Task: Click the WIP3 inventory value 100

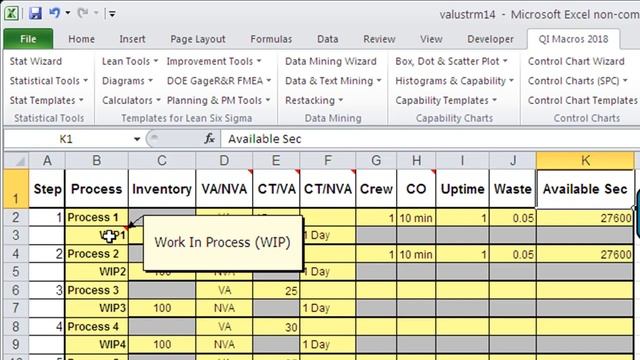Action: (162, 308)
